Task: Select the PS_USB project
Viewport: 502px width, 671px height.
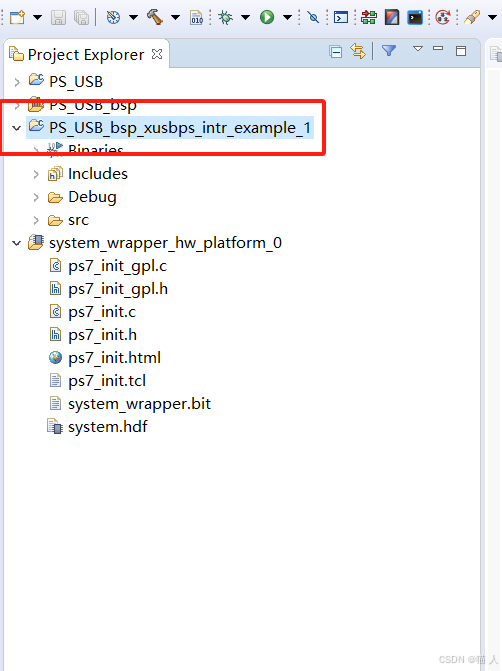Action: (76, 82)
